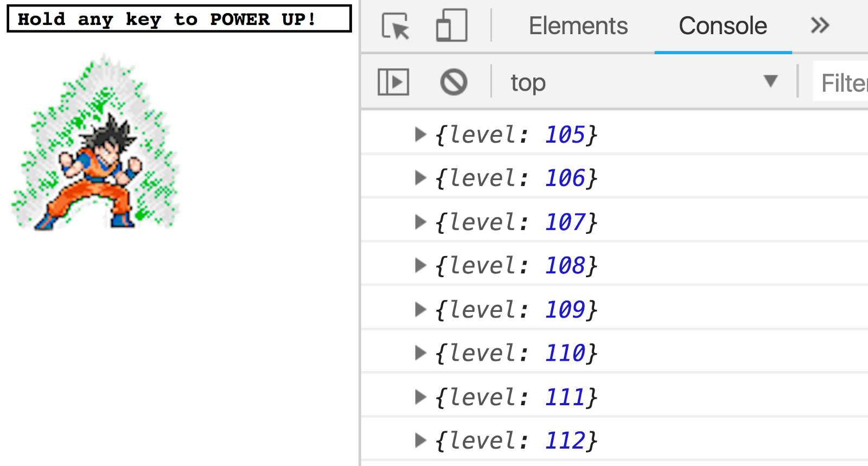Show more DevTools tabs chevron
The width and height of the screenshot is (868, 466).
click(820, 25)
